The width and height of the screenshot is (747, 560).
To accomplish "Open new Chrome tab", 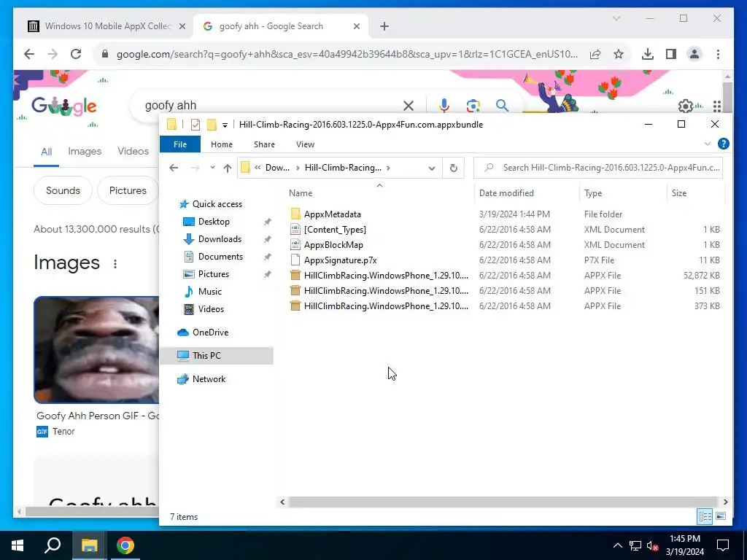I will click(384, 26).
